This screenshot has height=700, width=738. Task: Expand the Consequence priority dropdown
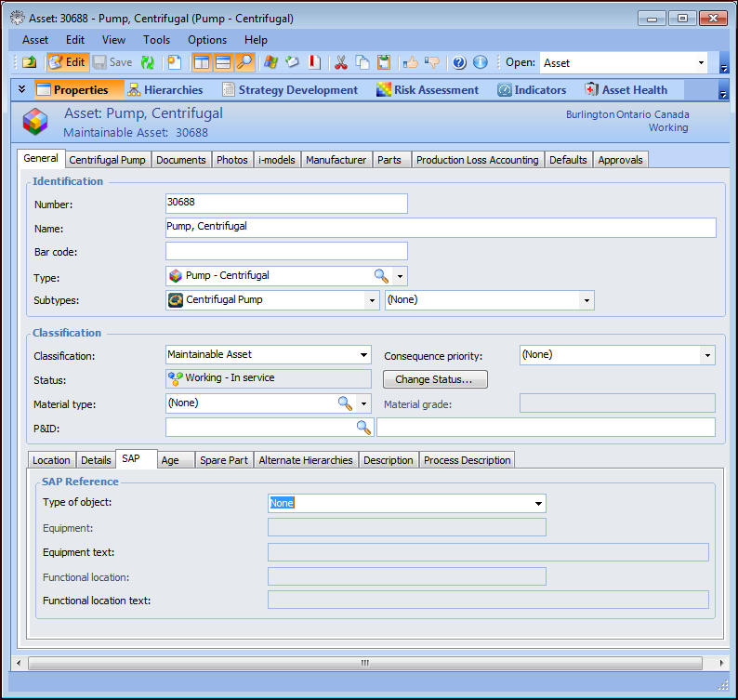[x=707, y=355]
